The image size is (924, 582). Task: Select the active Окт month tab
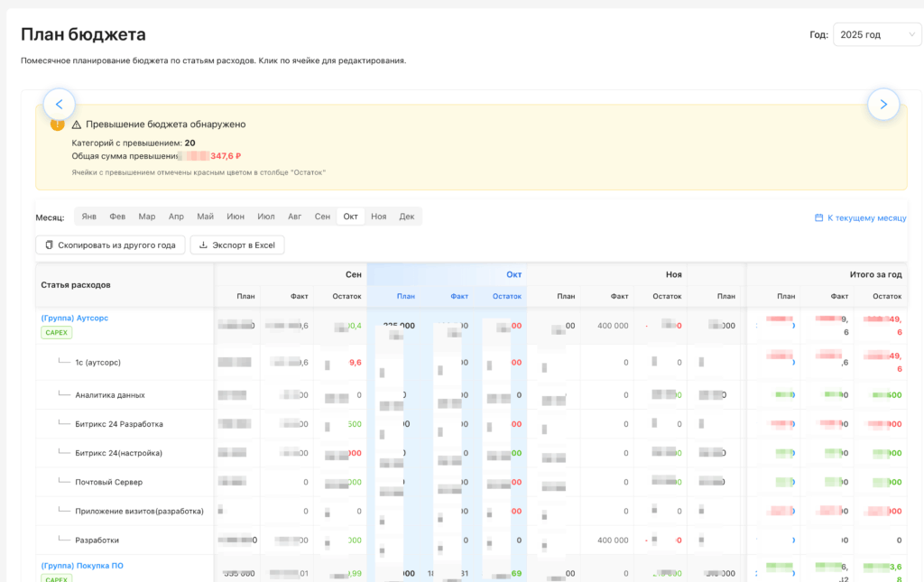pos(351,217)
